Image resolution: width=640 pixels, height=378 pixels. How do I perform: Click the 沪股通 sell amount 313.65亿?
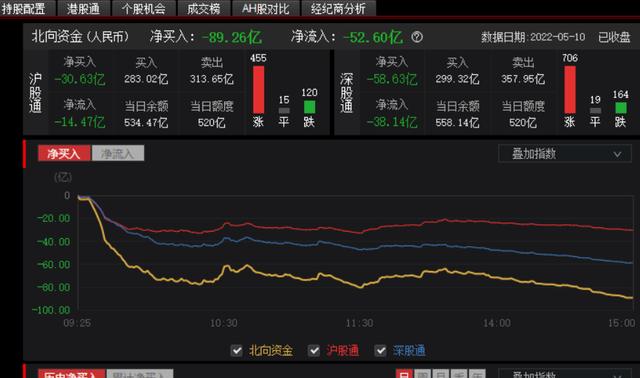point(211,79)
